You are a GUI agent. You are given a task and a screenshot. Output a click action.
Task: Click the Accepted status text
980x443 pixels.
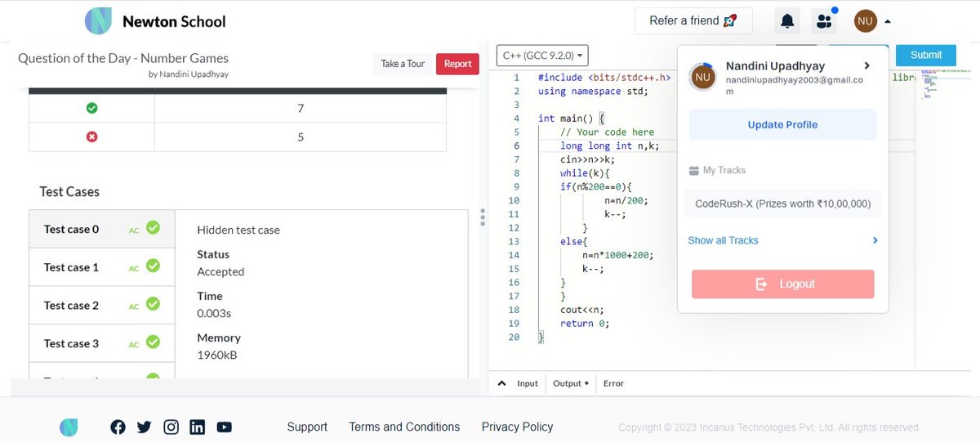point(220,271)
